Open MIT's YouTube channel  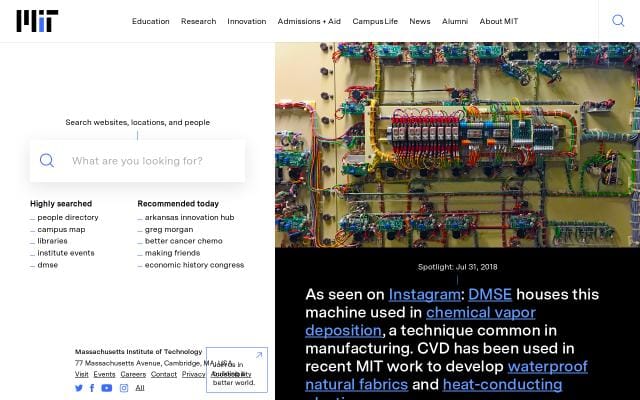pyautogui.click(x=107, y=388)
